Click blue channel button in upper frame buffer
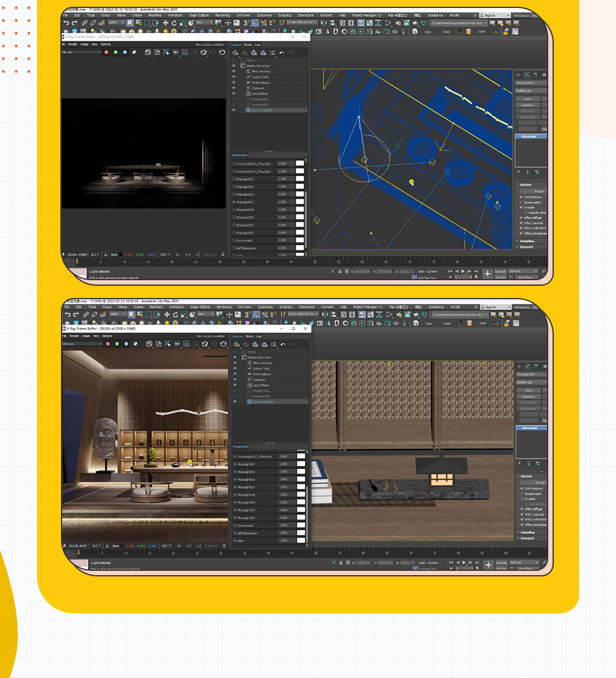This screenshot has height=678, width=616. coord(125,52)
